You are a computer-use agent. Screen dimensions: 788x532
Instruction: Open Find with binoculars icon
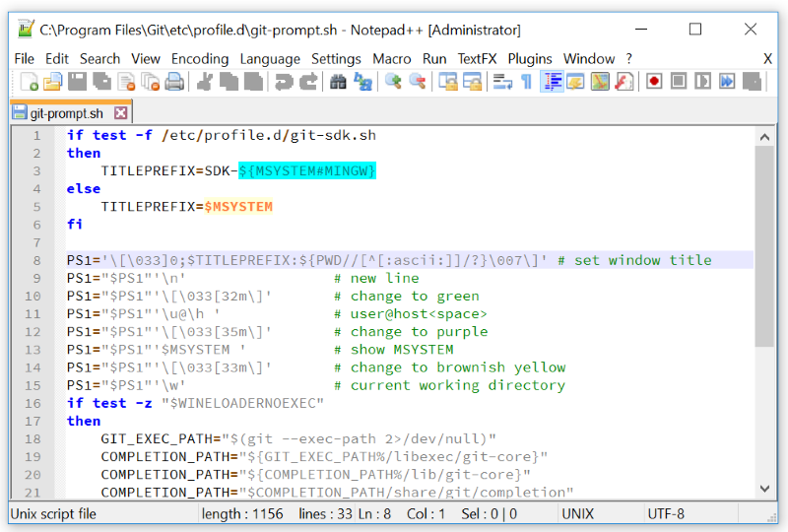tap(338, 82)
